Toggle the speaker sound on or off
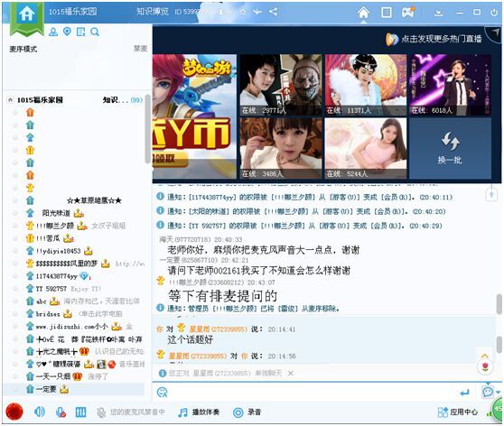The image size is (504, 426). tap(40, 412)
